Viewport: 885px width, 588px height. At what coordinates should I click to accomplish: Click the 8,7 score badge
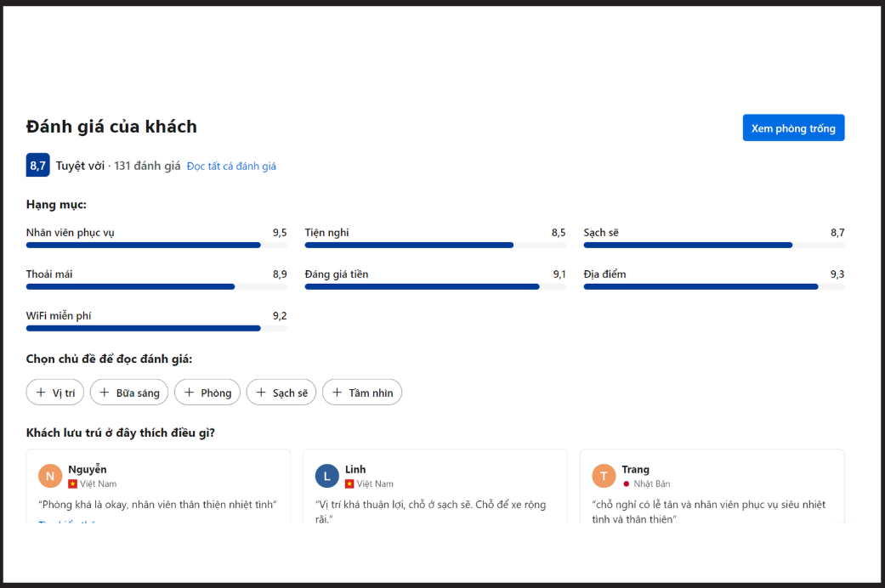point(37,166)
